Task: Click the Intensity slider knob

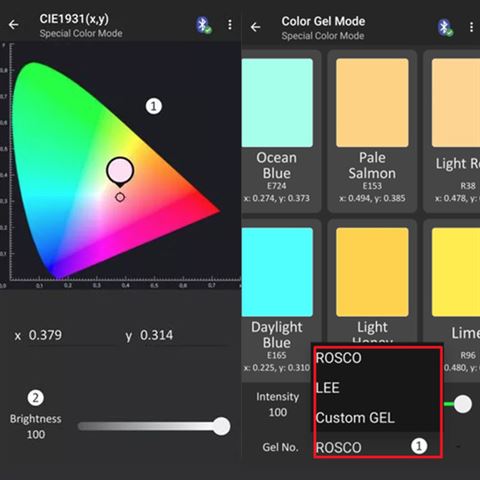Action: 463,404
